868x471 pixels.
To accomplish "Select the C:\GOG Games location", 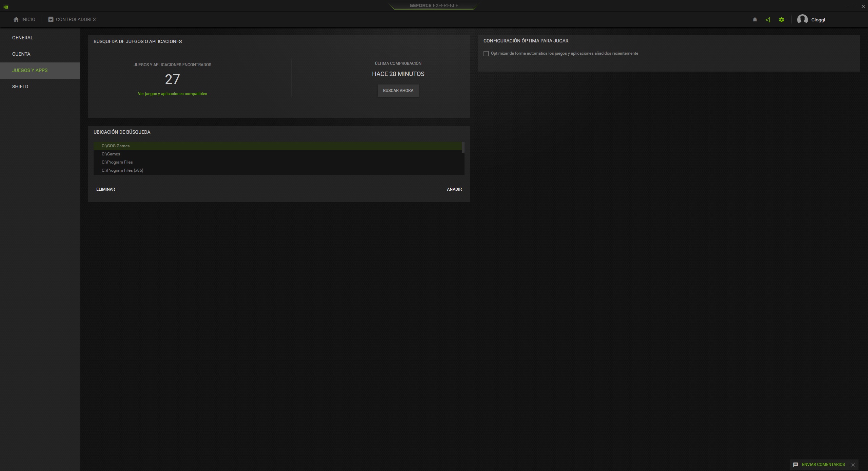I will click(277, 146).
